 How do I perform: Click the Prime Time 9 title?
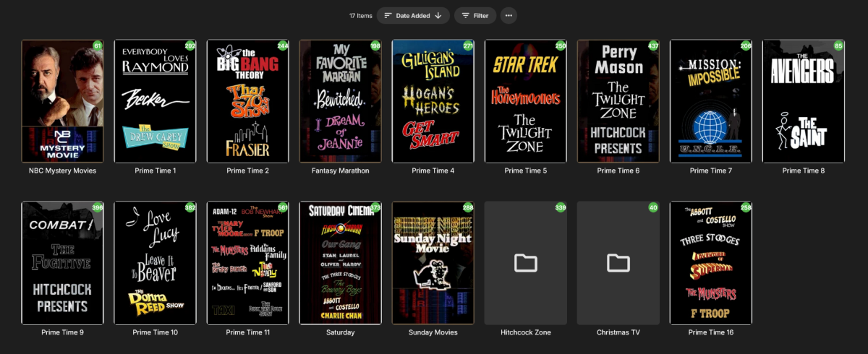click(x=62, y=333)
